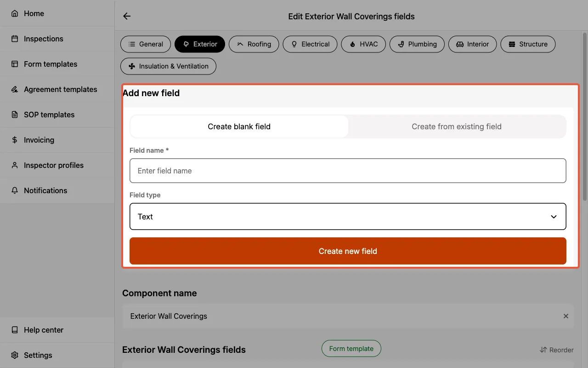This screenshot has width=588, height=368.
Task: Open Settings from the sidebar
Action: point(38,355)
